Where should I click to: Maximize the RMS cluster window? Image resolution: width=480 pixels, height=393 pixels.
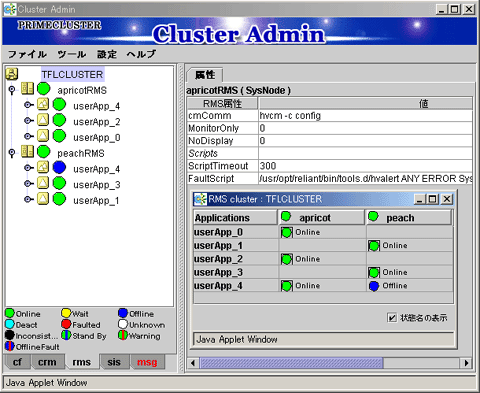coord(432,199)
